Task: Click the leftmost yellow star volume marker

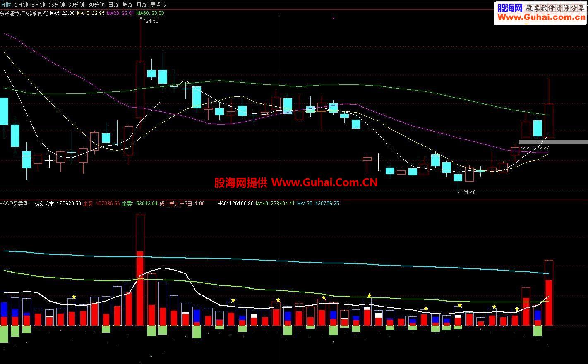Action: 74,297
